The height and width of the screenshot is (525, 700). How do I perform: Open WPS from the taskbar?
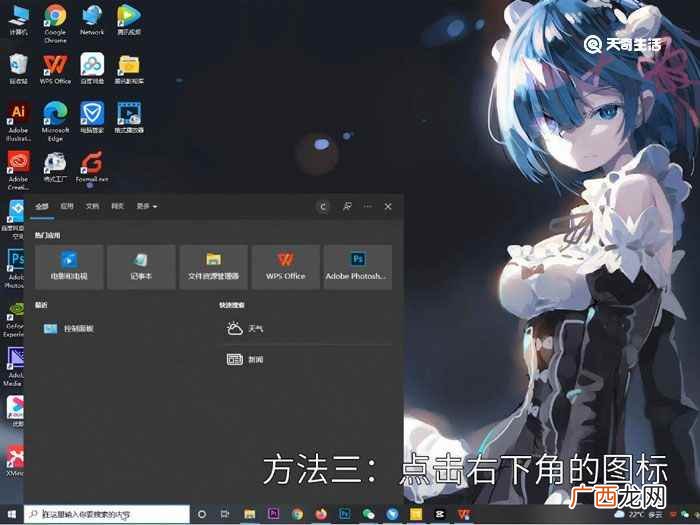(464, 515)
